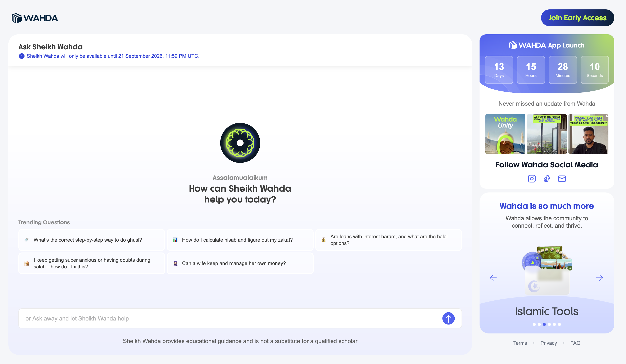Select the active third carousel dot
Image resolution: width=626 pixels, height=364 pixels.
[x=544, y=324]
